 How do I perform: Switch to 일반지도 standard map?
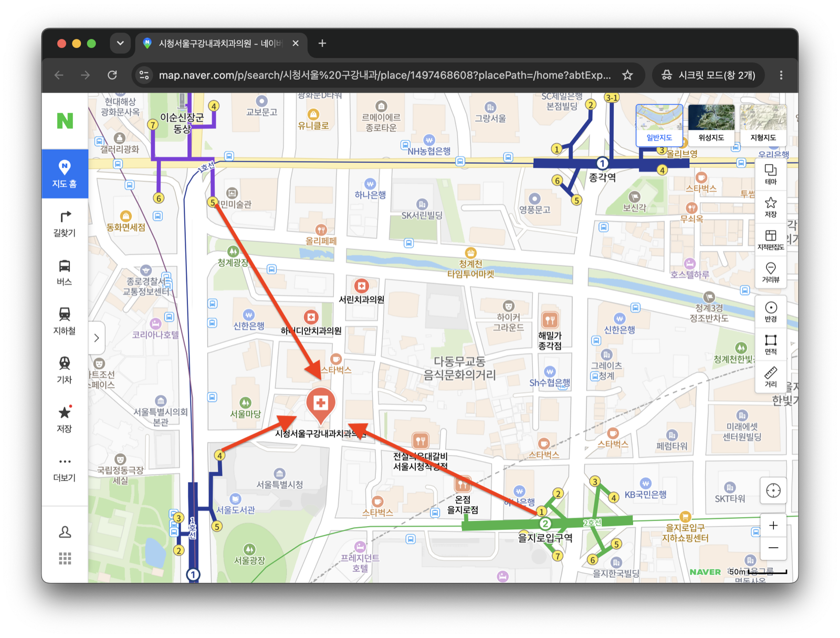[659, 125]
